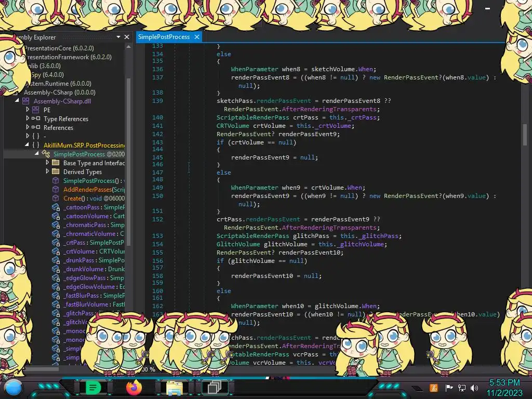Click the References link icon
This screenshot has height=399, width=532.
[x=36, y=127]
